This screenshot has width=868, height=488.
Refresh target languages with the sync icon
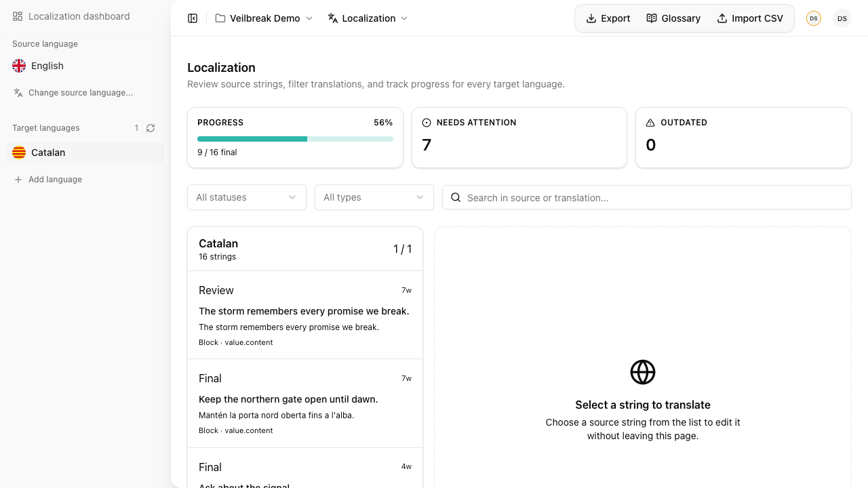click(151, 128)
